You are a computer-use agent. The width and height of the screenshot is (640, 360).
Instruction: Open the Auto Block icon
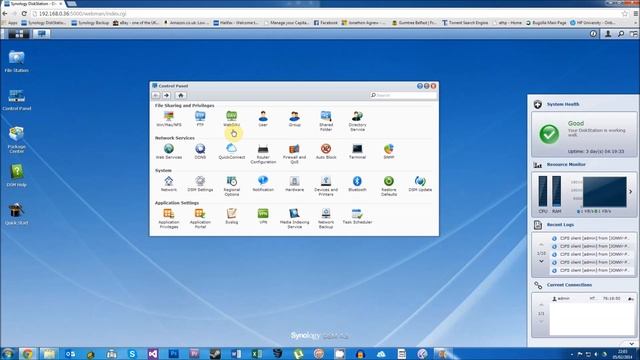(x=326, y=151)
